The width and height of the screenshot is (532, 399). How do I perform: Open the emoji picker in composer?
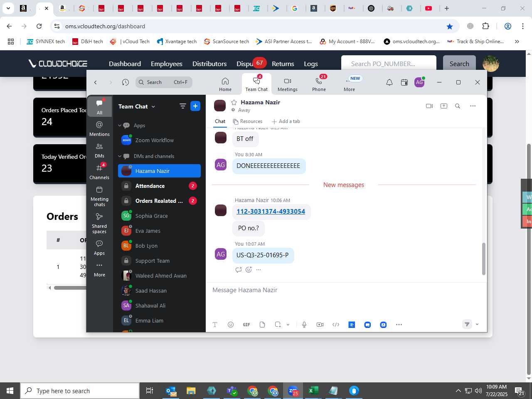pyautogui.click(x=231, y=325)
